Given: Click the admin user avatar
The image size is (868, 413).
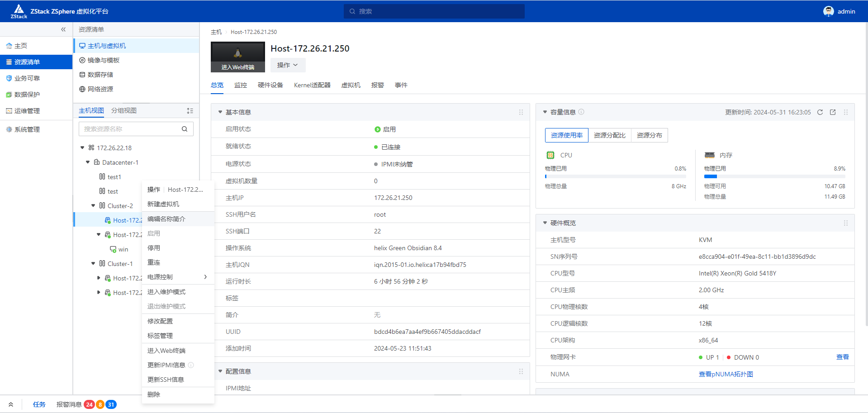Looking at the screenshot, I should pos(828,11).
